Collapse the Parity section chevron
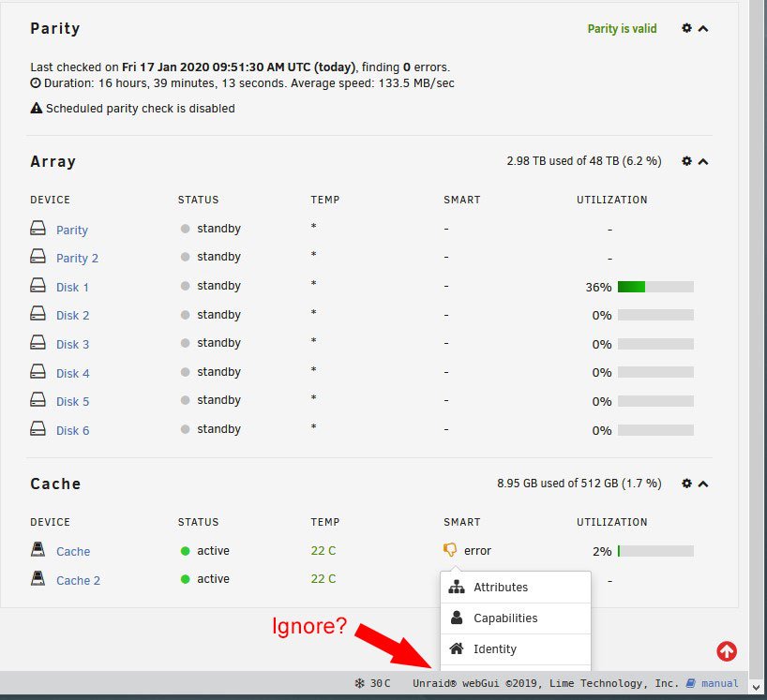 tap(703, 28)
